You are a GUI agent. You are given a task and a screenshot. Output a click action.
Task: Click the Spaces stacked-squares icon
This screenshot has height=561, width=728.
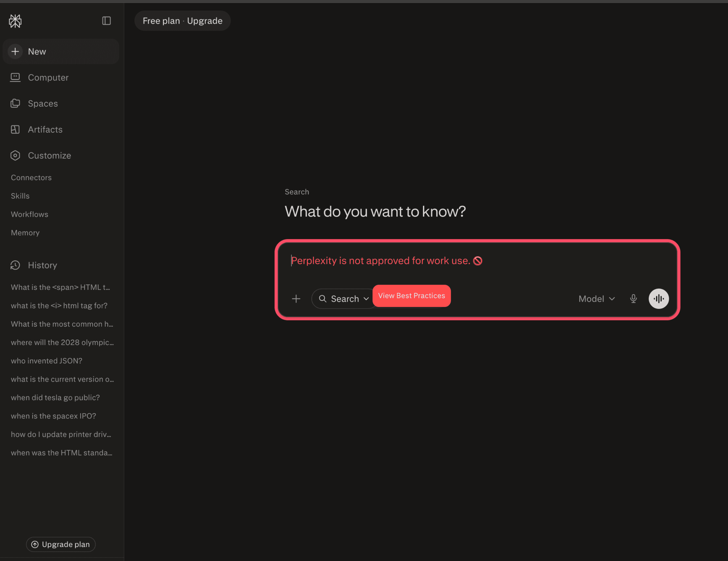point(15,103)
